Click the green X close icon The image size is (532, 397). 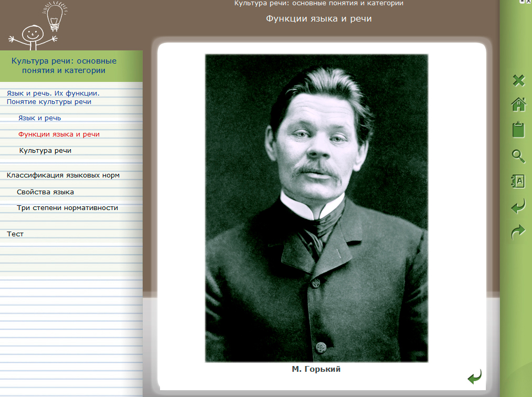point(518,80)
